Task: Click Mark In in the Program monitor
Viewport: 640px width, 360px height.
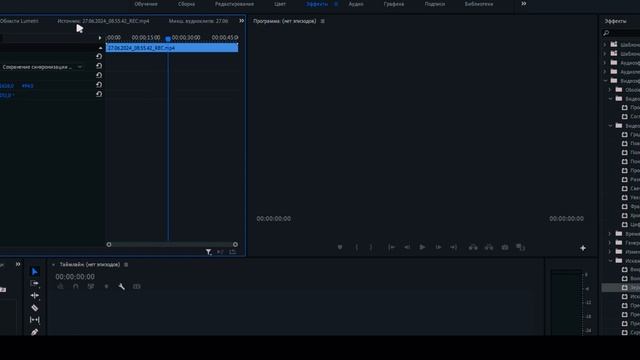Action: 356,247
